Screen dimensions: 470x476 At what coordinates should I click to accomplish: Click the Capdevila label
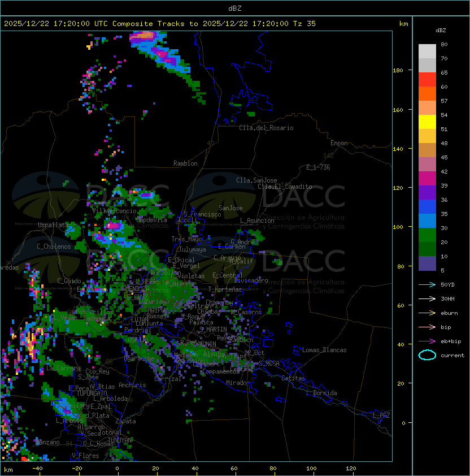(151, 219)
